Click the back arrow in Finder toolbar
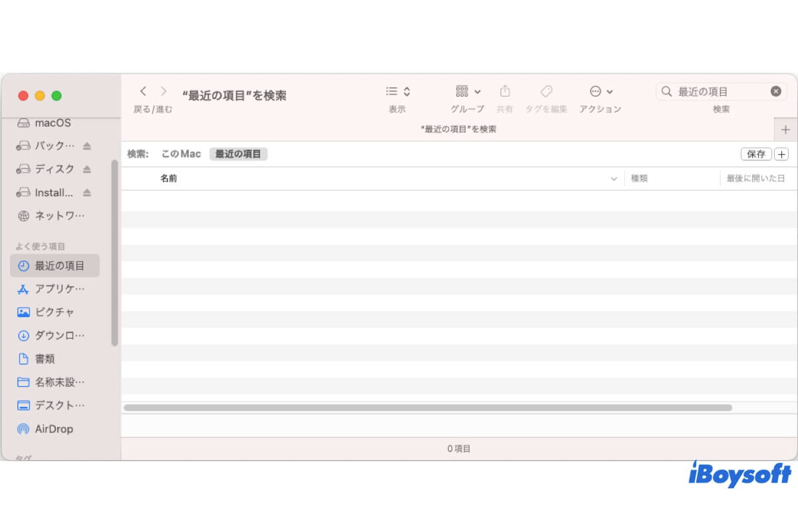This screenshot has height=532, width=798. click(143, 92)
